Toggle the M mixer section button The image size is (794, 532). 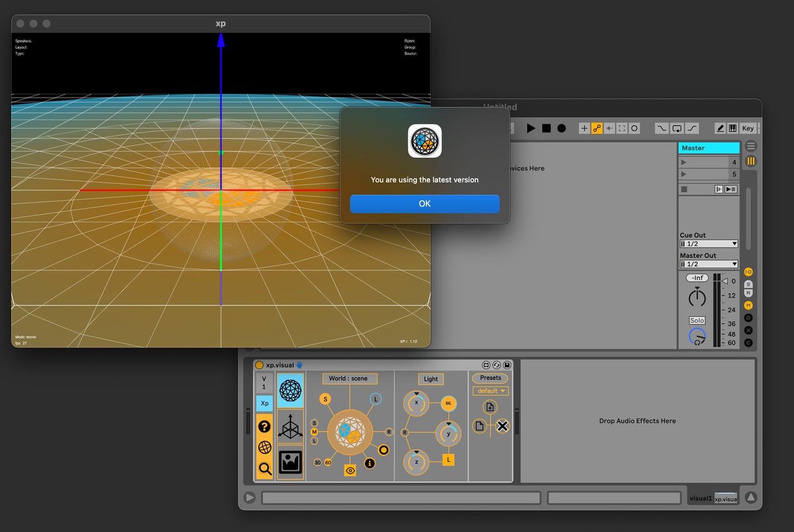pyautogui.click(x=748, y=305)
